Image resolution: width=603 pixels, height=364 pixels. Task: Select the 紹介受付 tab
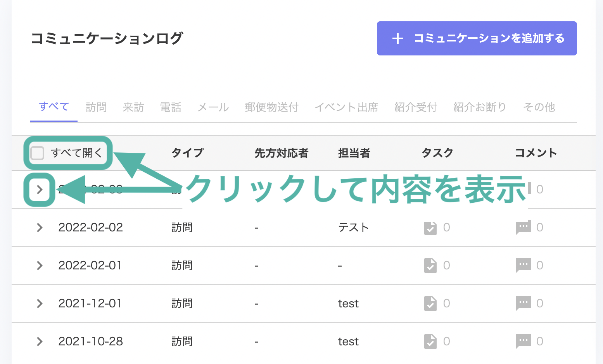tap(416, 107)
